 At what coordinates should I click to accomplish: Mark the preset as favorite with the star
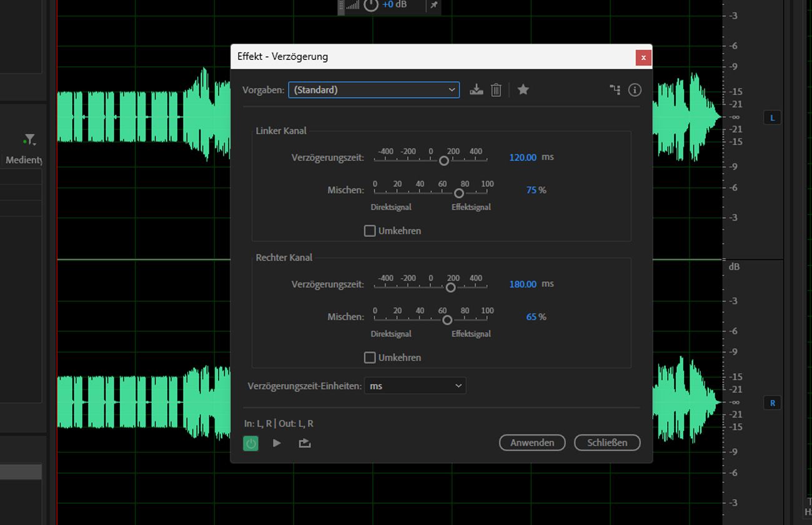523,90
